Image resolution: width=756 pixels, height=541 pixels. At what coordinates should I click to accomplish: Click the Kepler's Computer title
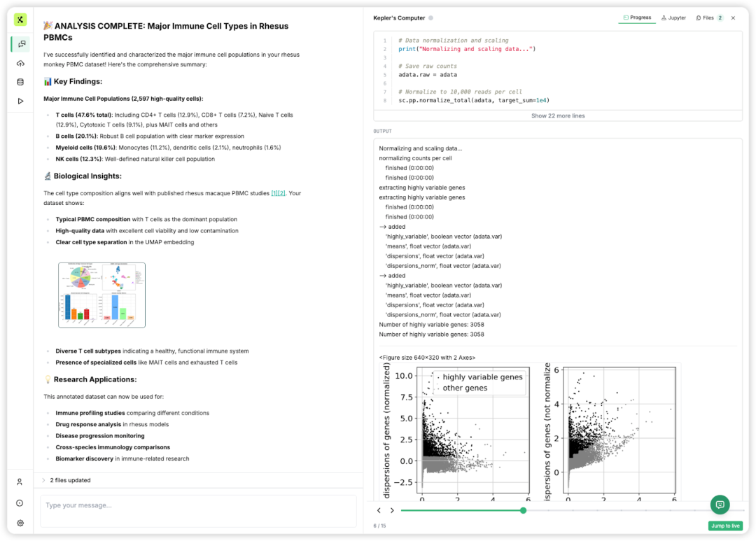(399, 17)
